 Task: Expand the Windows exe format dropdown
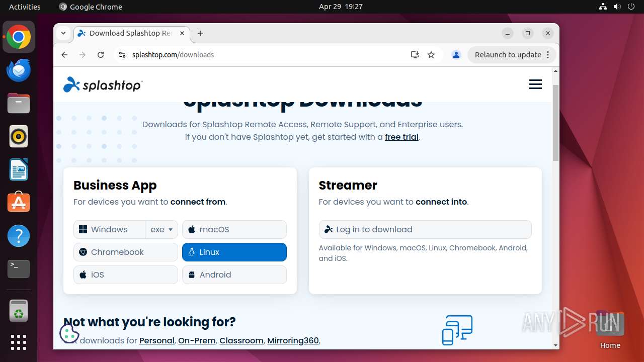(x=162, y=229)
